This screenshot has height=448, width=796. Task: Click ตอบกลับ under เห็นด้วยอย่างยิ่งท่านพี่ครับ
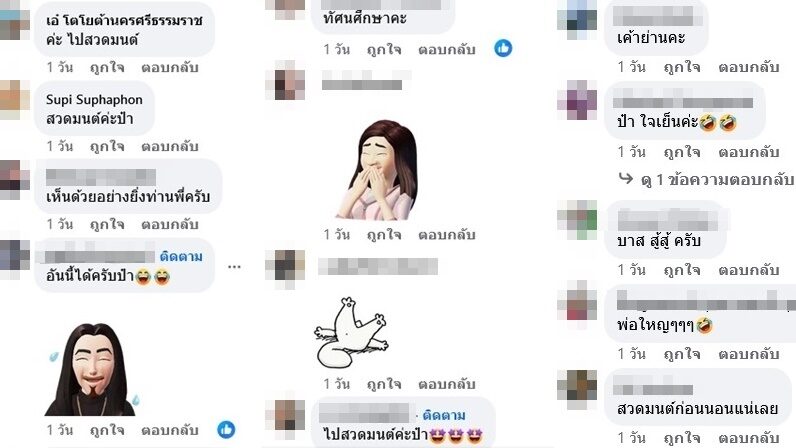coord(170,224)
